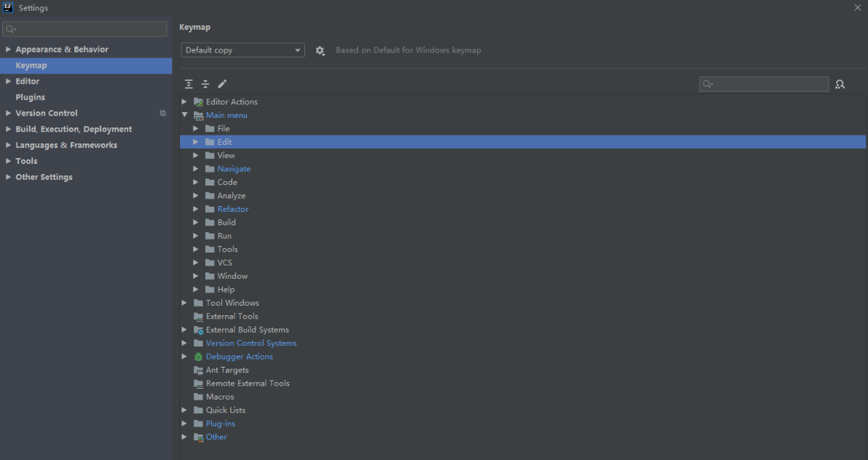868x460 pixels.
Task: Select the Navigate menu folder
Action: (234, 169)
